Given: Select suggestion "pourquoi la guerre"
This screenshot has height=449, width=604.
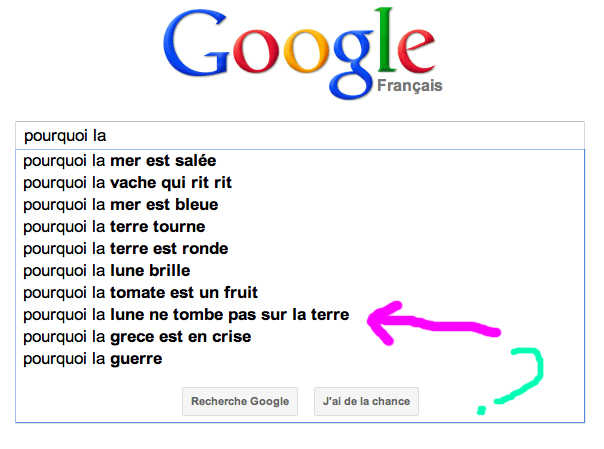Looking at the screenshot, I should coord(93,359).
